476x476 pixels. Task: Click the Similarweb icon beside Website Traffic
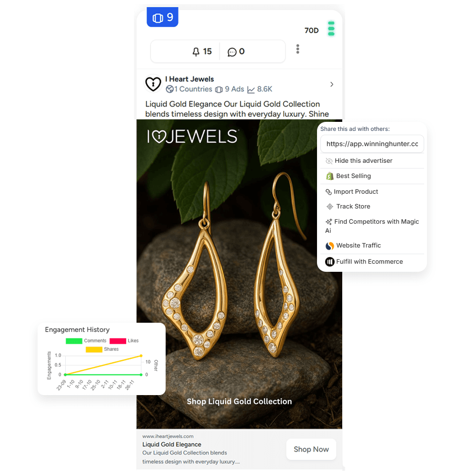(330, 246)
